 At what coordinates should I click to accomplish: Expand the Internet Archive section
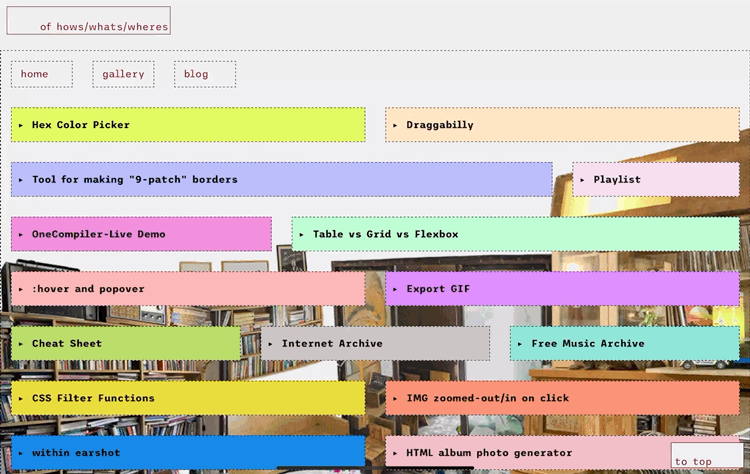pyautogui.click(x=332, y=343)
